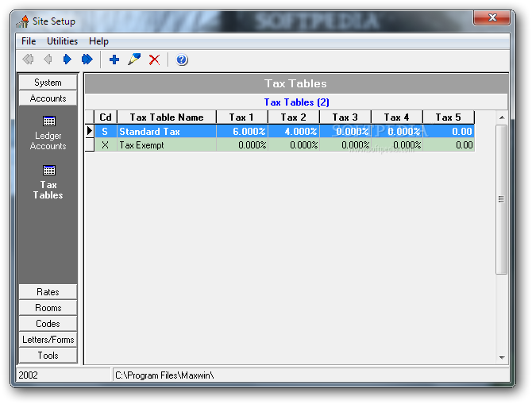Click the 4.000% Tax 2 cell

[x=294, y=131]
